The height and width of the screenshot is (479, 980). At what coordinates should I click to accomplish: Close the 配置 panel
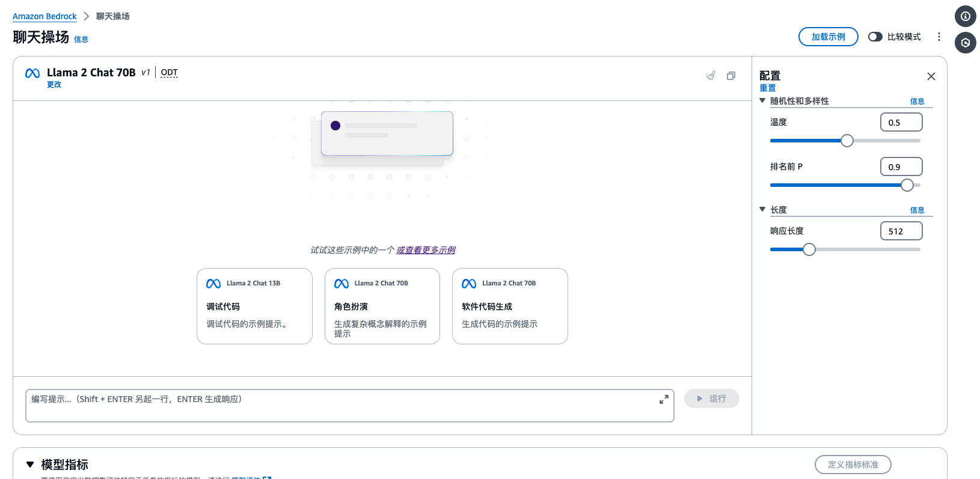931,76
